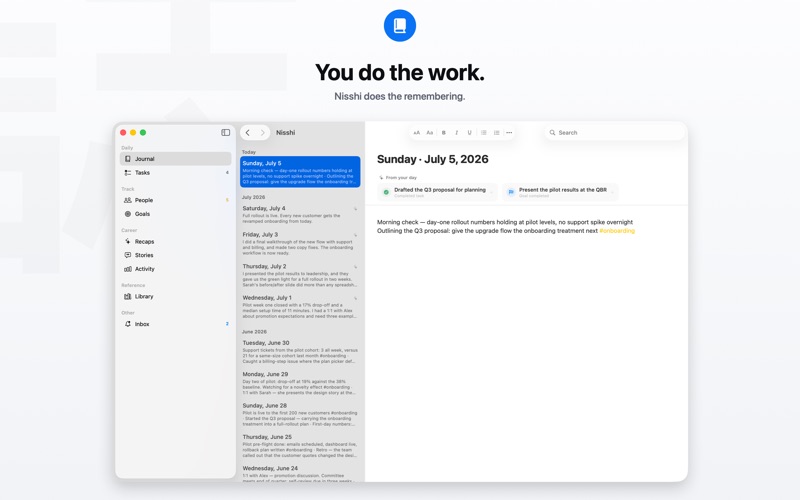Viewport: 800px width, 500px height.
Task: Open the Inbox section
Action: (x=176, y=324)
